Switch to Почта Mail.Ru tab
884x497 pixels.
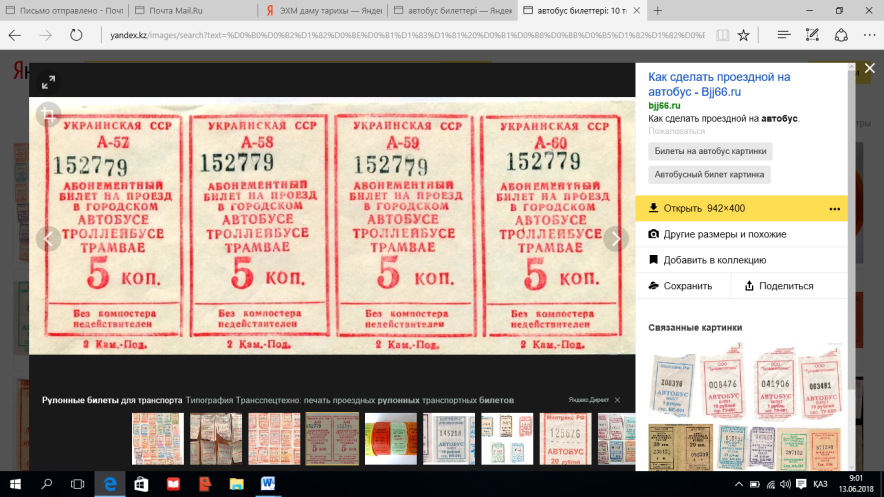(x=193, y=10)
